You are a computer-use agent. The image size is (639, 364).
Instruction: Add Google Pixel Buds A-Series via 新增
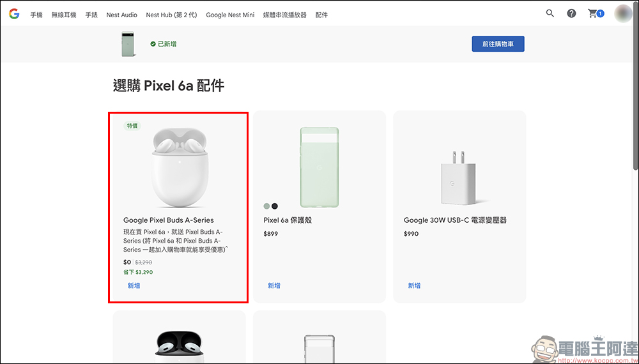pyautogui.click(x=134, y=285)
